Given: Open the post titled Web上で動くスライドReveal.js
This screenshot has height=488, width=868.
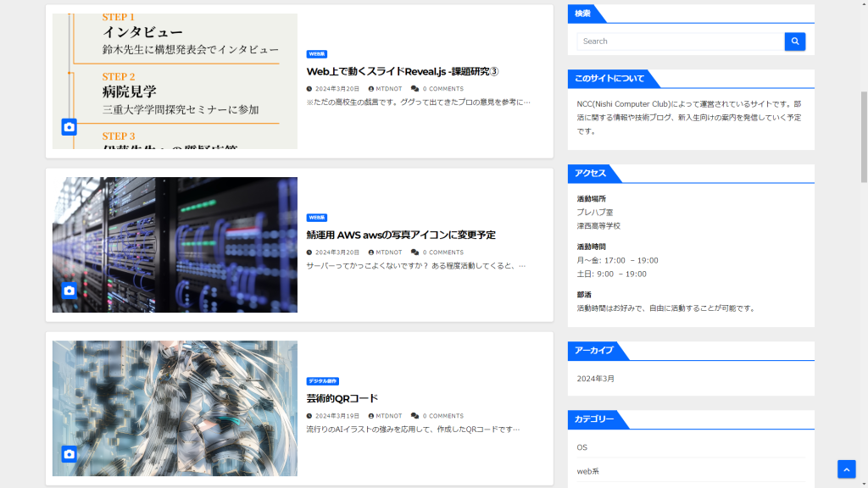Looking at the screenshot, I should click(402, 71).
